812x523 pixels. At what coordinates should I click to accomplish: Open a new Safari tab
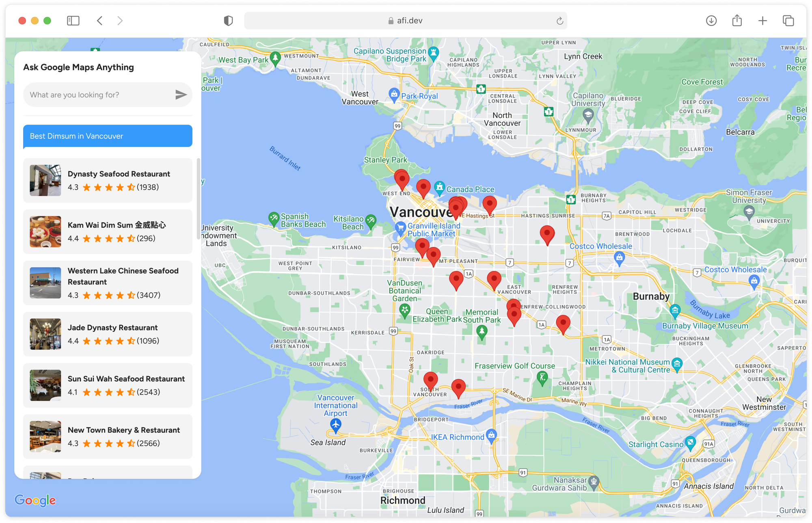[x=762, y=20]
